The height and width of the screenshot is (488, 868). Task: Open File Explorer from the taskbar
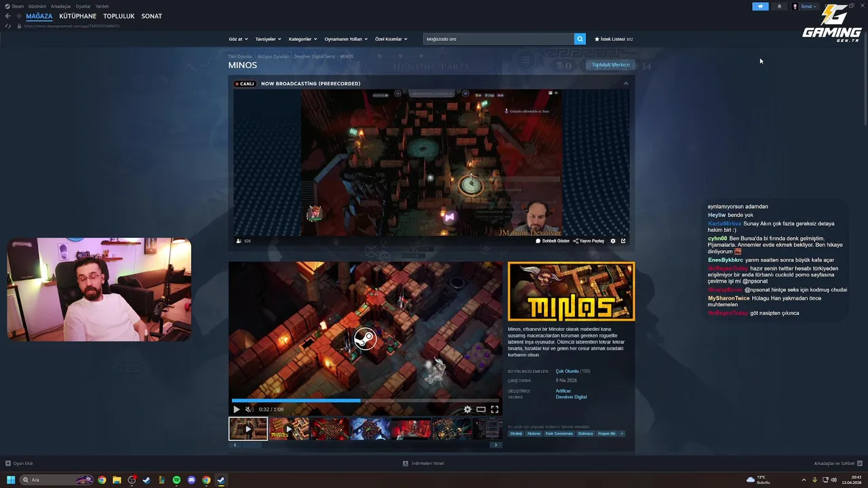click(x=117, y=480)
